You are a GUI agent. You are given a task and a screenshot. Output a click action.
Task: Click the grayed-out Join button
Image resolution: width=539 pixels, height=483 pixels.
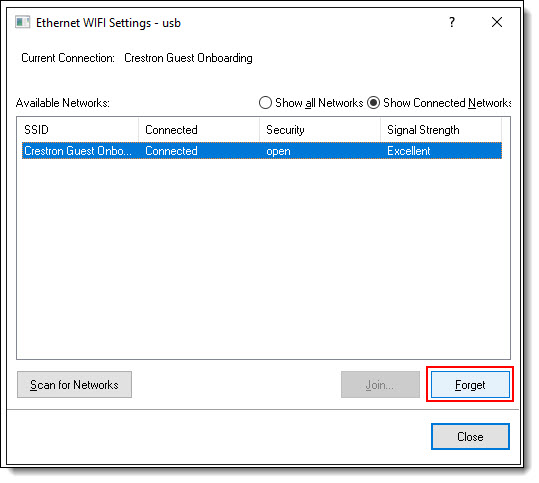[380, 384]
